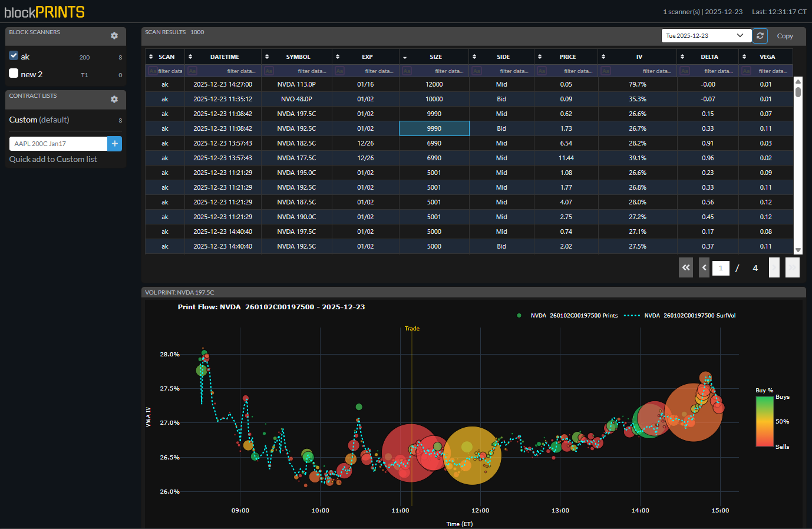Open the date dropdown Tue 2025-12-23
This screenshot has width=812, height=529.
tap(706, 36)
